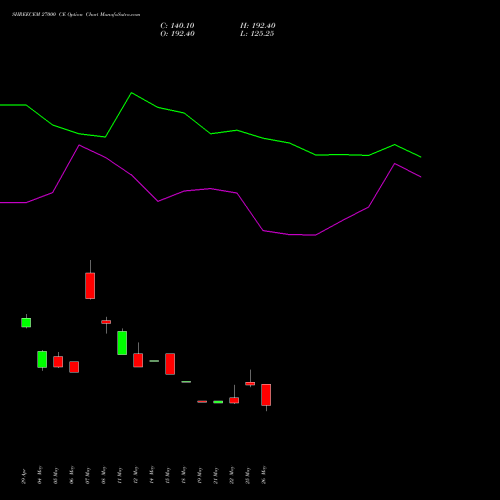Click the open value O: 192.40
Image resolution: width=500 pixels, height=500 pixels.
pos(177,34)
